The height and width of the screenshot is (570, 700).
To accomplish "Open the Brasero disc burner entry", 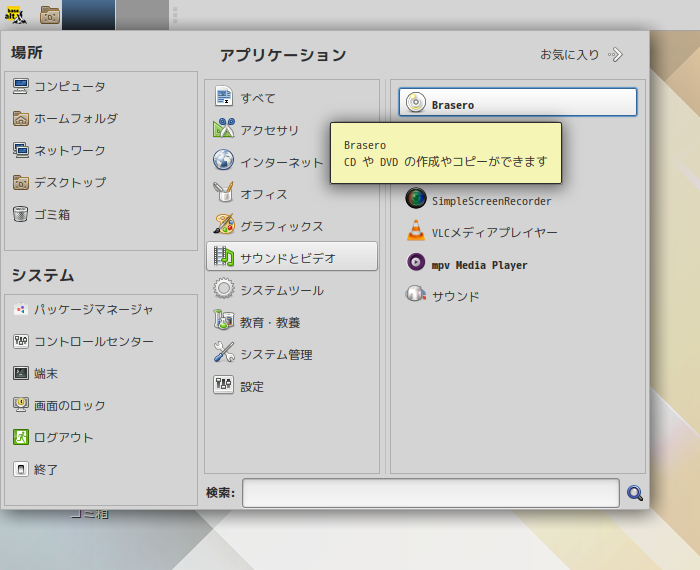I will coord(517,102).
